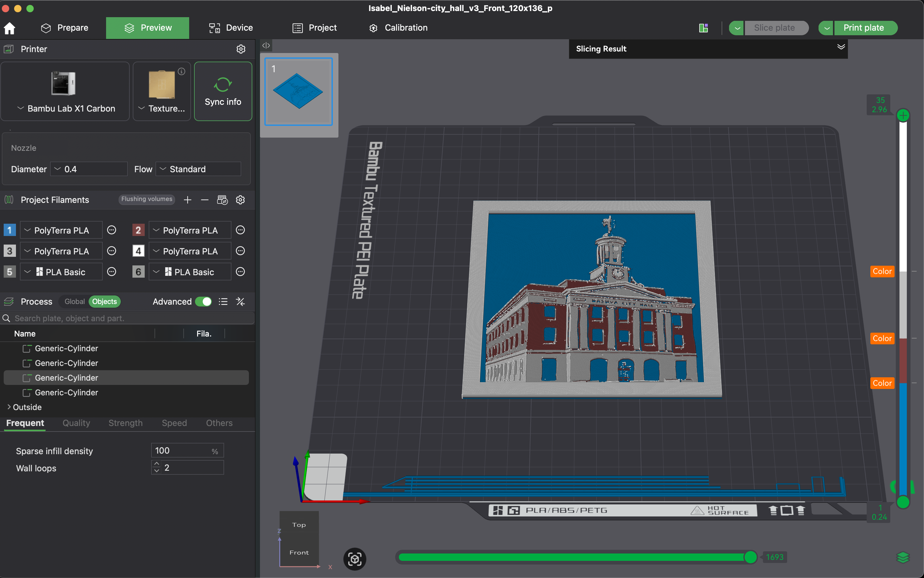Switch to the Speed settings tab
Image resolution: width=924 pixels, height=578 pixels.
click(x=174, y=423)
